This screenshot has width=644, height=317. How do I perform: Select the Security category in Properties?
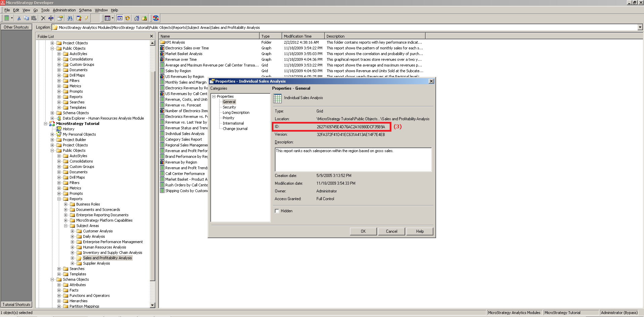pos(229,107)
